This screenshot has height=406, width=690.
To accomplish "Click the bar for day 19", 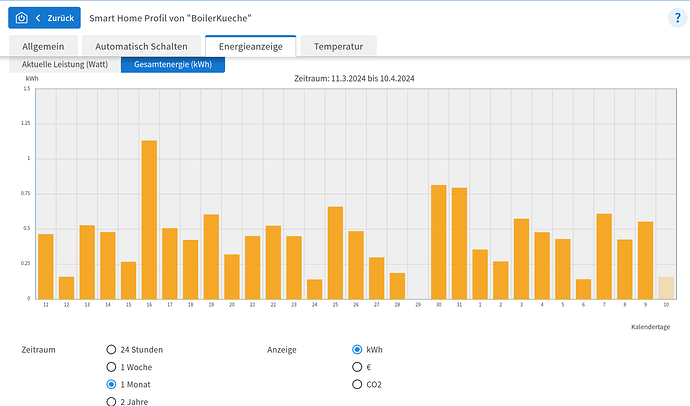I will pyautogui.click(x=211, y=257).
